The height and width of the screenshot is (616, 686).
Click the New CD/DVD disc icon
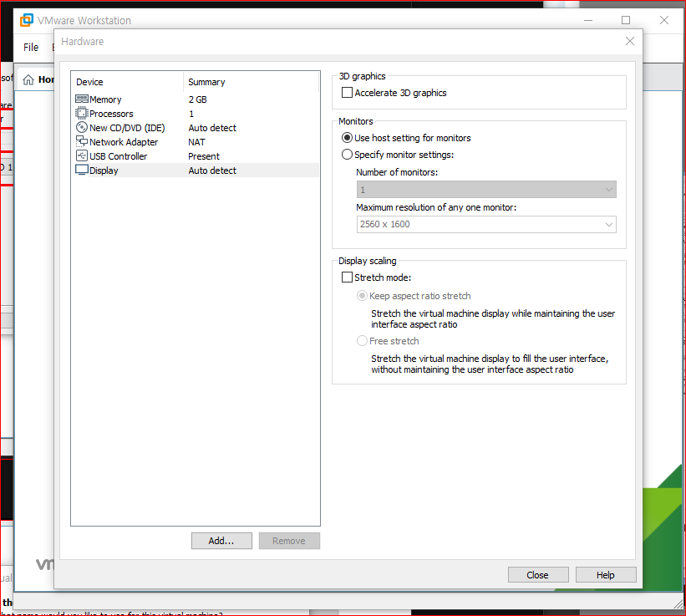coord(82,127)
